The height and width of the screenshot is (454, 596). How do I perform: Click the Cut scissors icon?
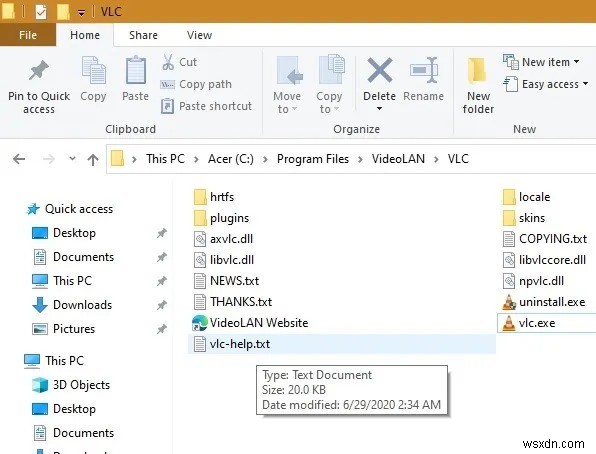tap(168, 62)
